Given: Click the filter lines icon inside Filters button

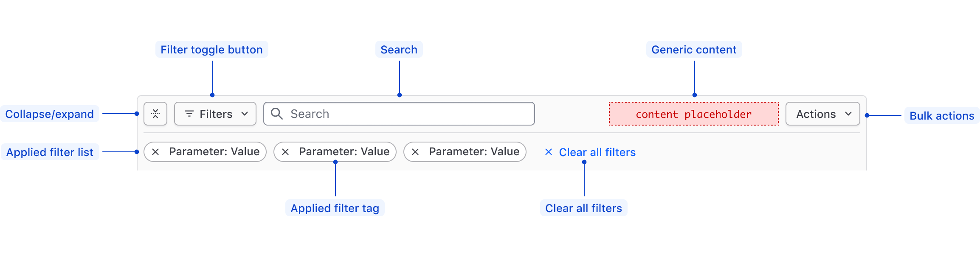Looking at the screenshot, I should [x=189, y=114].
